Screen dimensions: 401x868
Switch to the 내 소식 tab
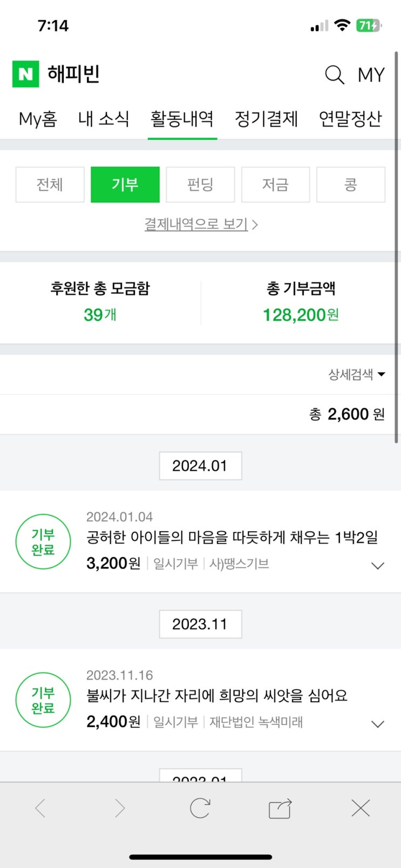(104, 119)
